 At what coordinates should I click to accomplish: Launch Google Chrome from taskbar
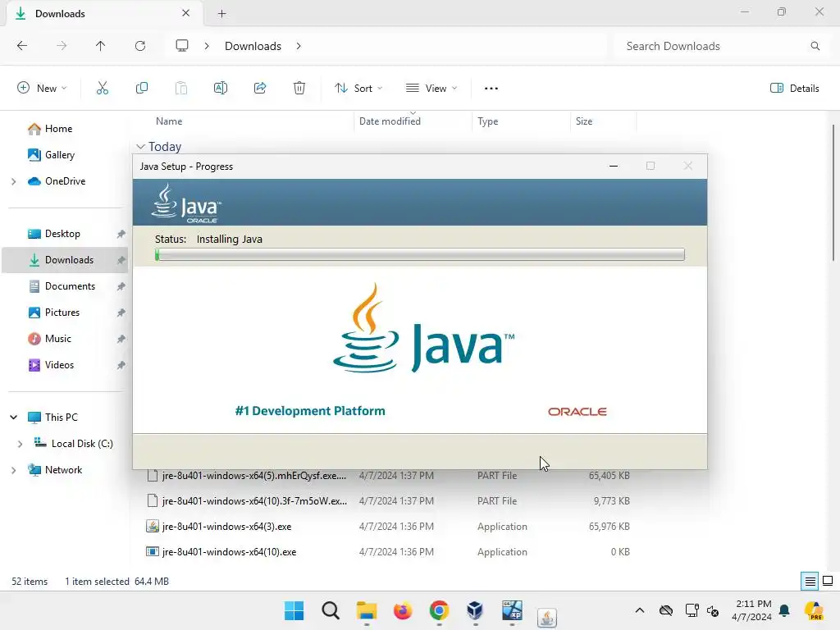440,610
